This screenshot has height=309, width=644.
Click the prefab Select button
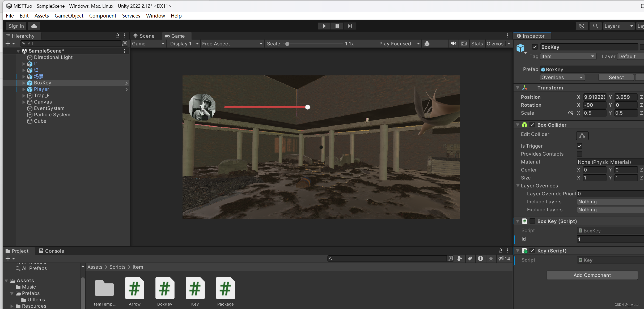(x=616, y=78)
